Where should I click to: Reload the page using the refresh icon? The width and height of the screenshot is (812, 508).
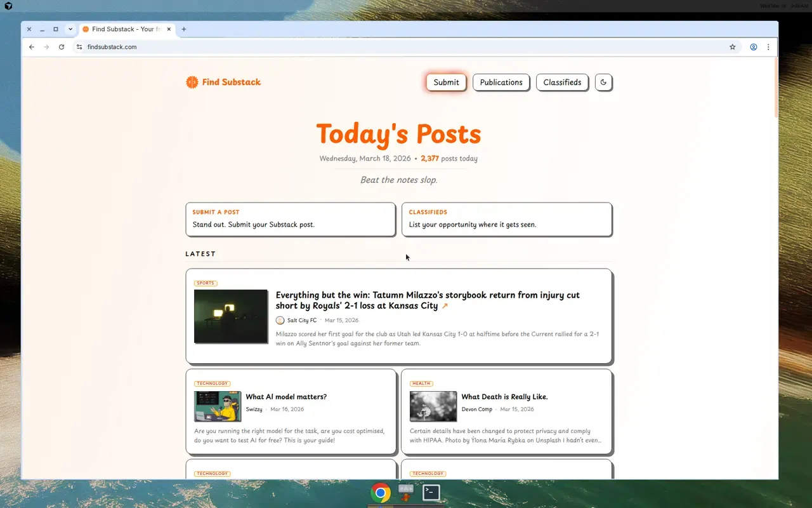(62, 47)
